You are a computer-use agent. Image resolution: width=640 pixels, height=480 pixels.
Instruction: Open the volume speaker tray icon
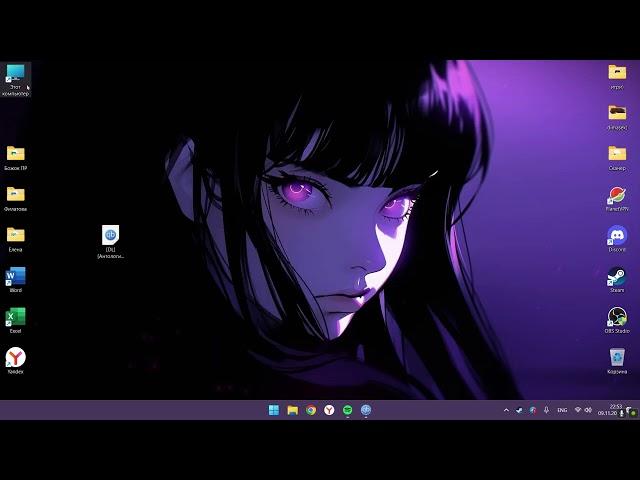[588, 410]
